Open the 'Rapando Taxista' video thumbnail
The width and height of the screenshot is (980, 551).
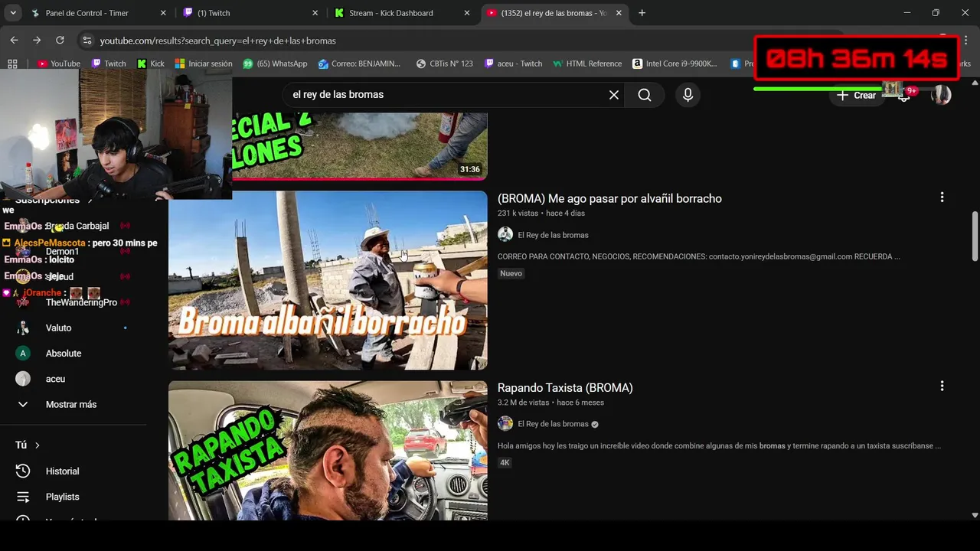pos(328,451)
